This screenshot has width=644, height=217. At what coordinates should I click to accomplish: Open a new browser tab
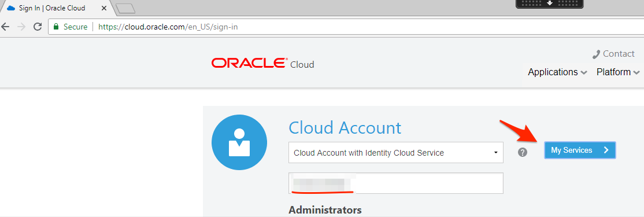pos(125,8)
